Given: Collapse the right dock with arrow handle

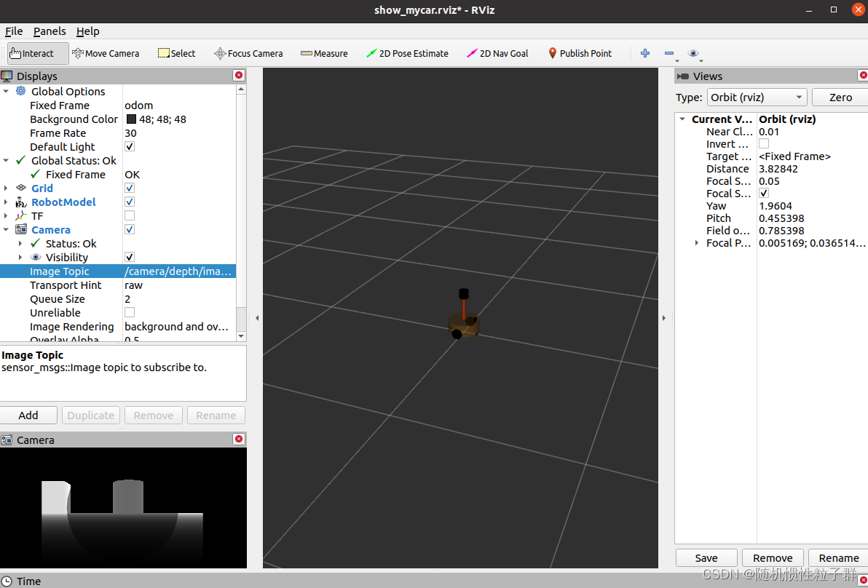Looking at the screenshot, I should (663, 318).
